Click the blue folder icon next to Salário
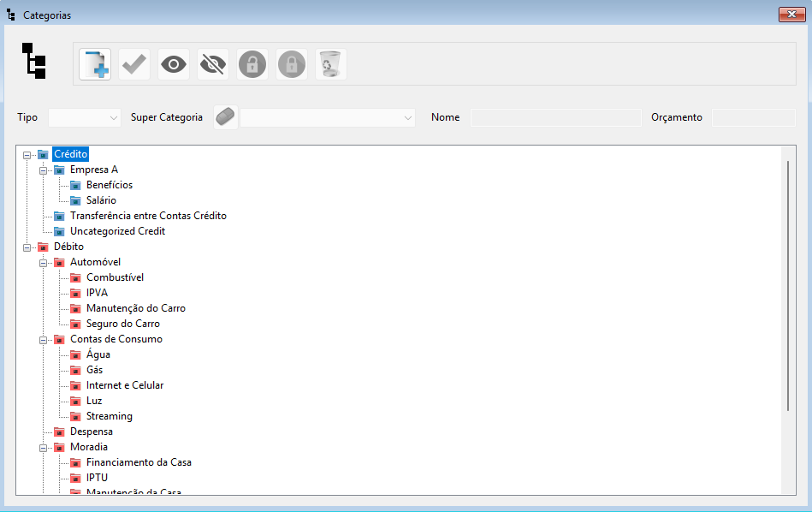Viewport: 812px width, 512px height. pos(75,200)
